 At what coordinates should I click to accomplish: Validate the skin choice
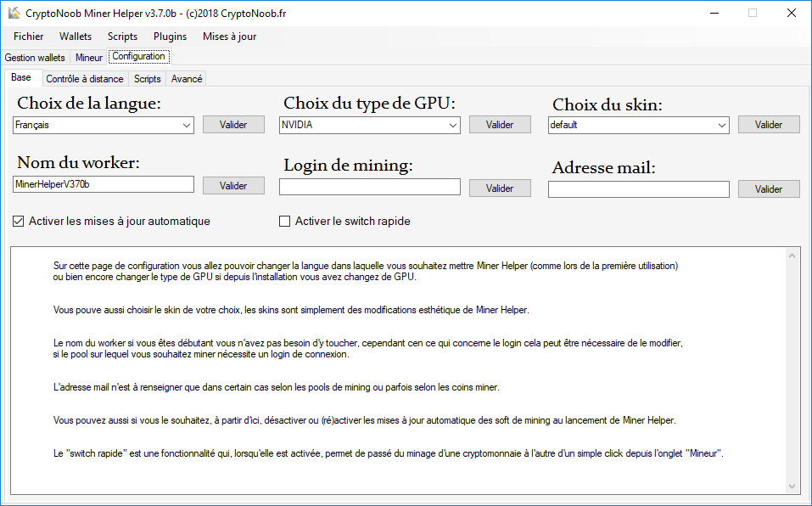point(769,125)
